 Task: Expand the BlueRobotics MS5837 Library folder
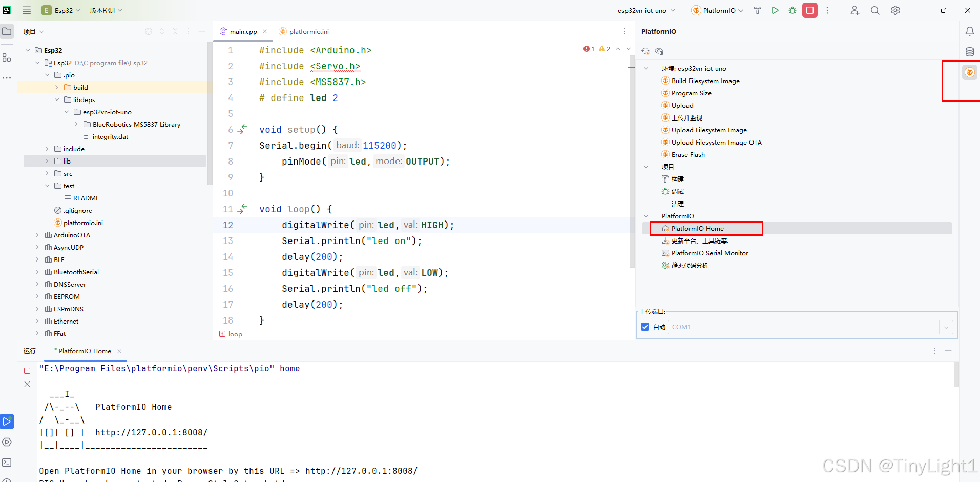(x=76, y=124)
